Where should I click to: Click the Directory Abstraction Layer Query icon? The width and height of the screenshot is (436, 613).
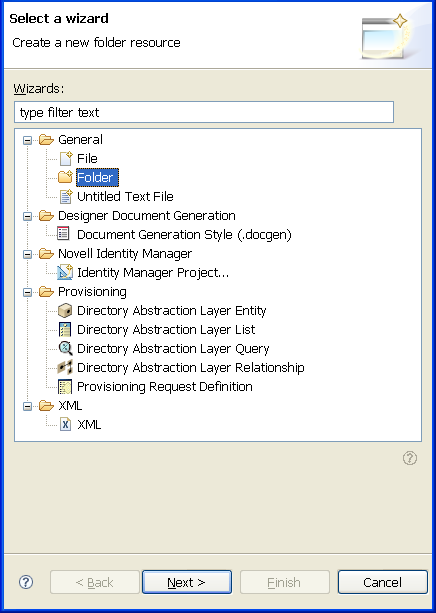pos(65,348)
